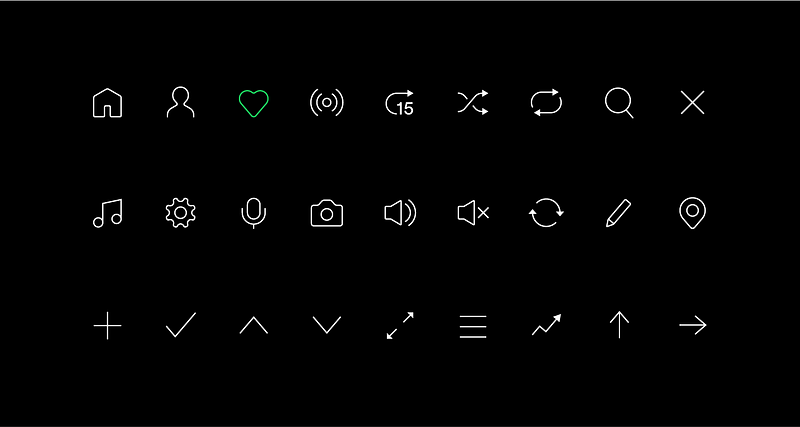
Task: Click the X close icon
Action: [x=692, y=103]
